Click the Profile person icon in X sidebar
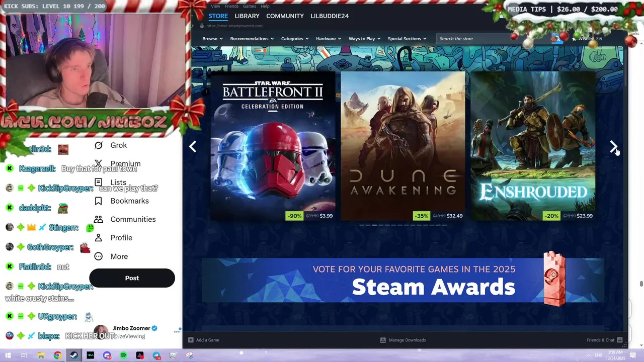The width and height of the screenshot is (644, 362). point(99,238)
